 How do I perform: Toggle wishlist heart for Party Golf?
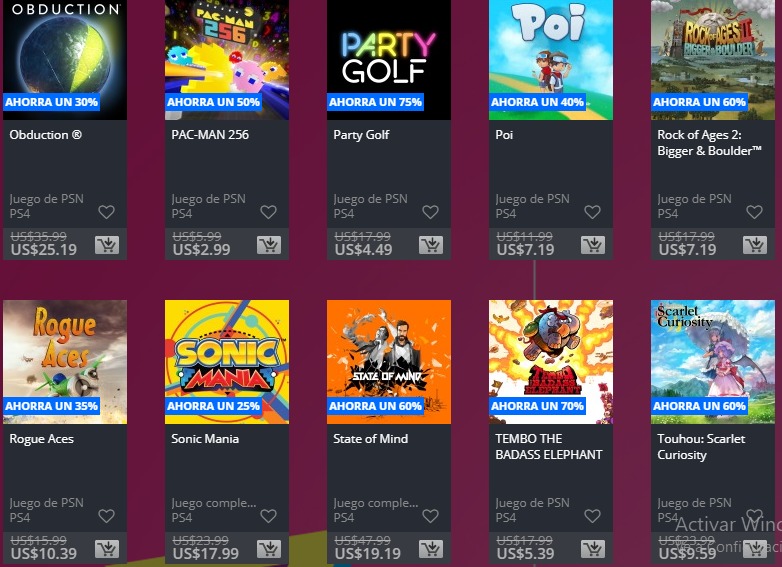point(430,212)
